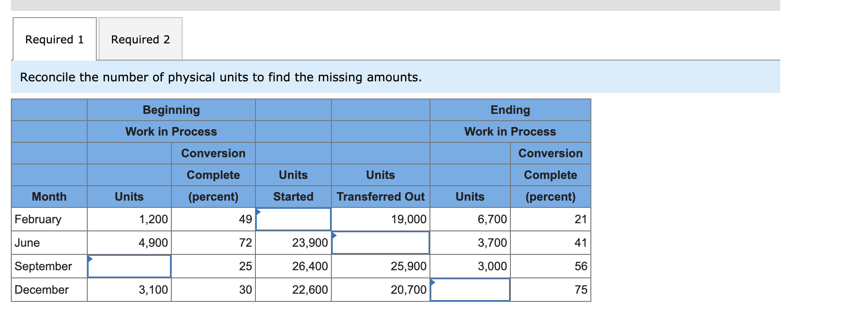Screen dimensions: 868x310
Task: Click the instruction banner about reconciling physical units
Action: click(x=221, y=77)
